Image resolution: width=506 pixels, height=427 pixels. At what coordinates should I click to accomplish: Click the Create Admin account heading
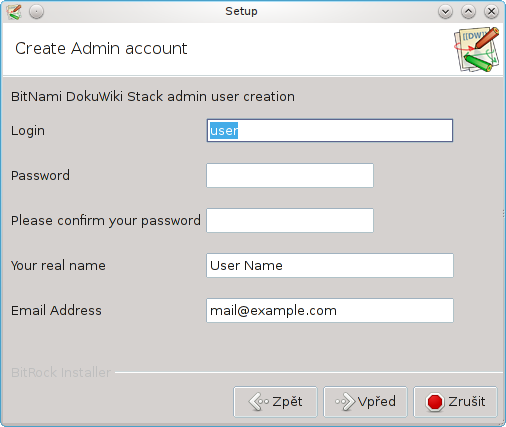(x=101, y=49)
